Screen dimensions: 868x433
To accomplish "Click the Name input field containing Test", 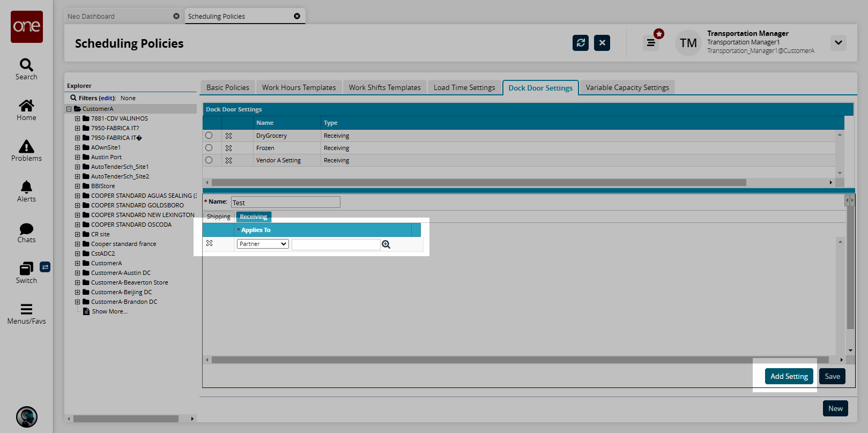I will point(285,203).
